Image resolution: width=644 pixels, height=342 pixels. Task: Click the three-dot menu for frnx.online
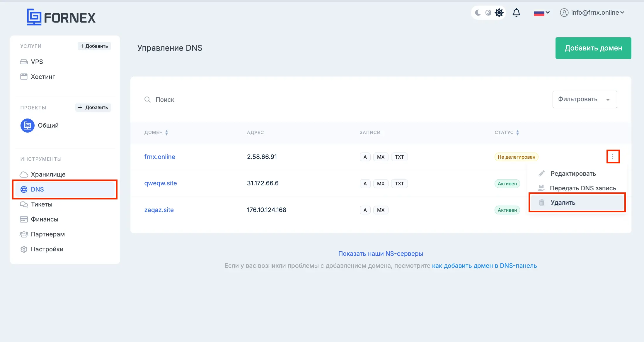tap(613, 157)
